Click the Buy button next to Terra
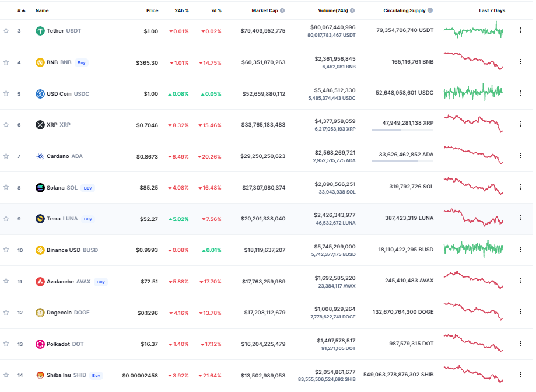The image size is (536, 392). pos(88,219)
